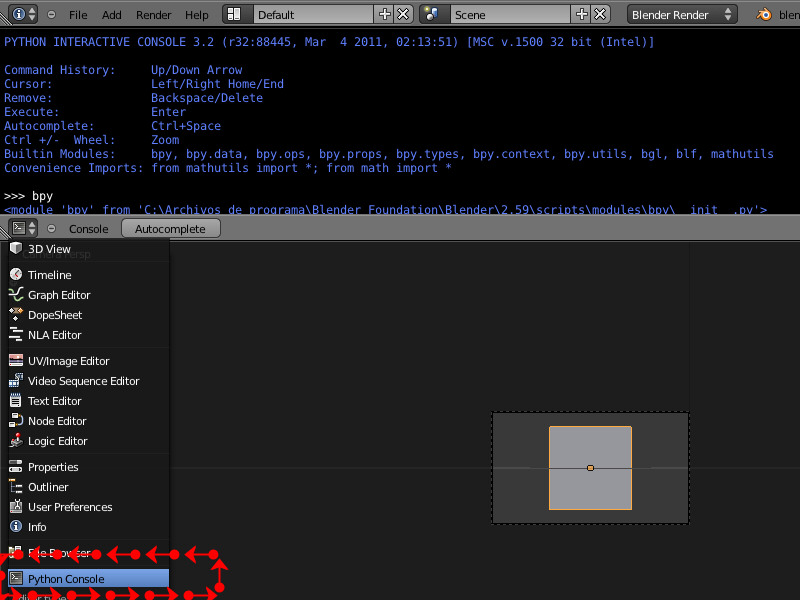Click the Blender logo icon
The height and width of the screenshot is (600, 800).
pos(764,14)
